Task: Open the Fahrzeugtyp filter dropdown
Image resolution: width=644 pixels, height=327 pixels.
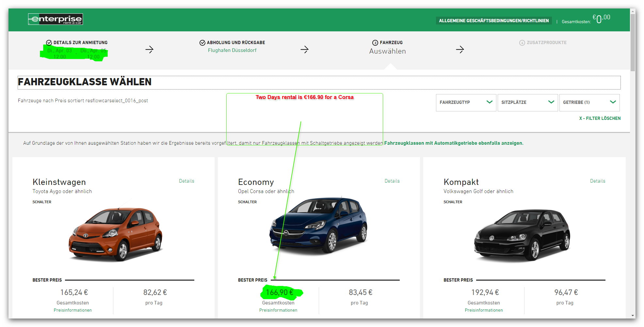Action: coord(466,103)
